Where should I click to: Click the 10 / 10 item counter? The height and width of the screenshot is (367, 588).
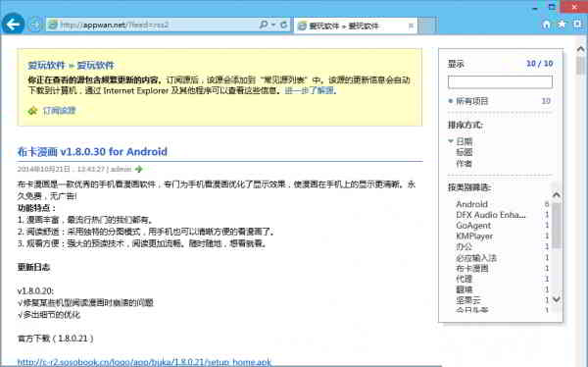[x=540, y=64]
